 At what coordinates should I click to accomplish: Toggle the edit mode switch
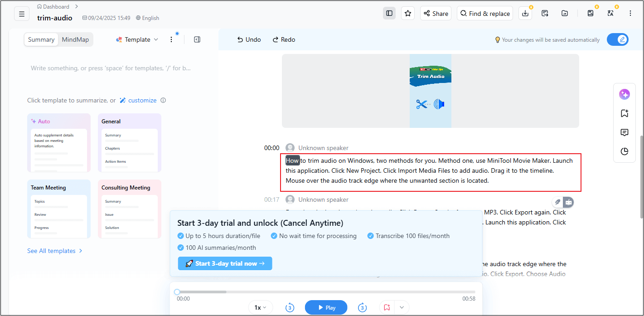(618, 39)
